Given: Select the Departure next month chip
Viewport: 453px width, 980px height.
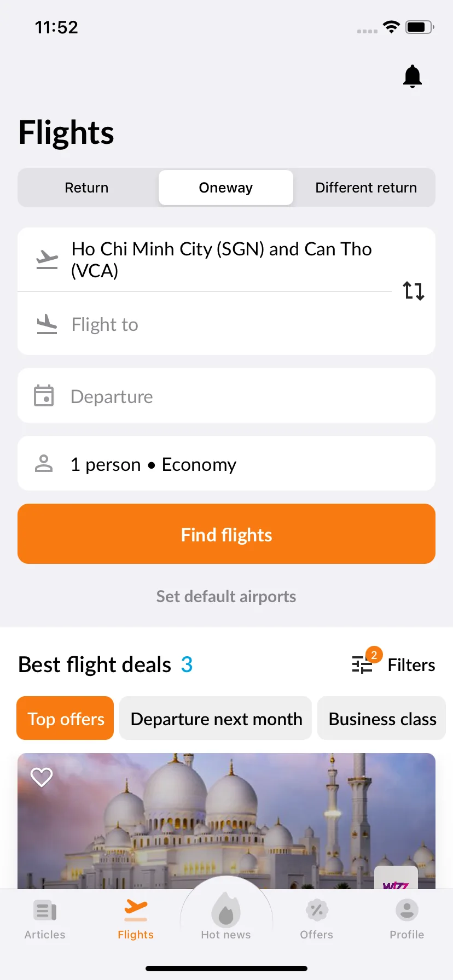Looking at the screenshot, I should tap(216, 718).
